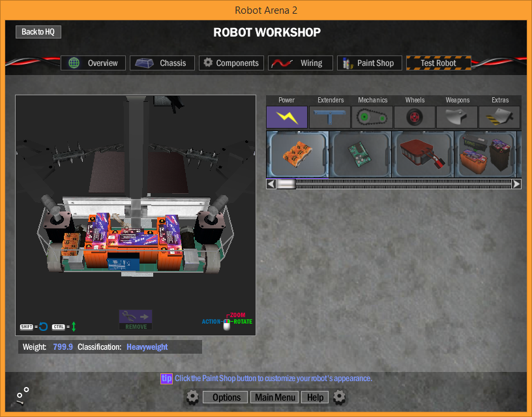Select the Weapons category label
532x417 pixels.
(458, 100)
